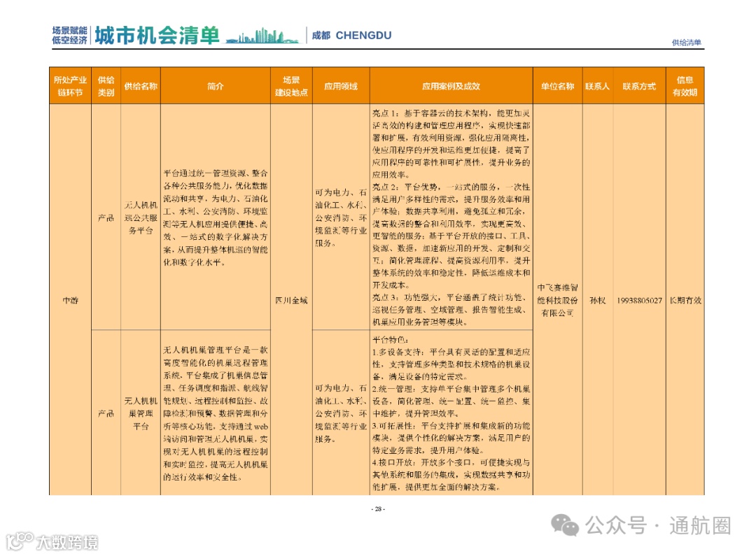This screenshot has width=756, height=556.
Task: Click the application field cell in 机巡 row
Action: click(x=341, y=218)
